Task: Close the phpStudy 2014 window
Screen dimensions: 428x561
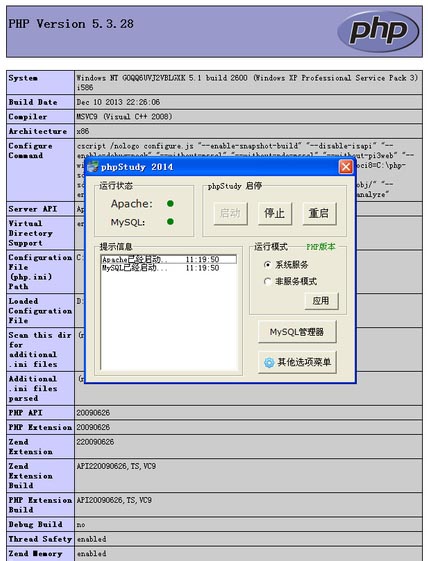Action: coord(346,167)
